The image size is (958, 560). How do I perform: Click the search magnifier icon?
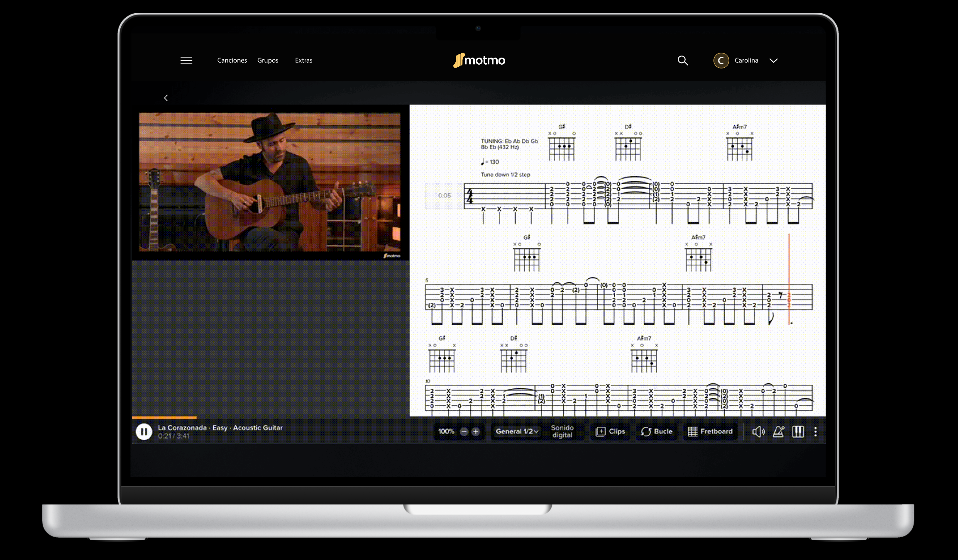(x=683, y=61)
